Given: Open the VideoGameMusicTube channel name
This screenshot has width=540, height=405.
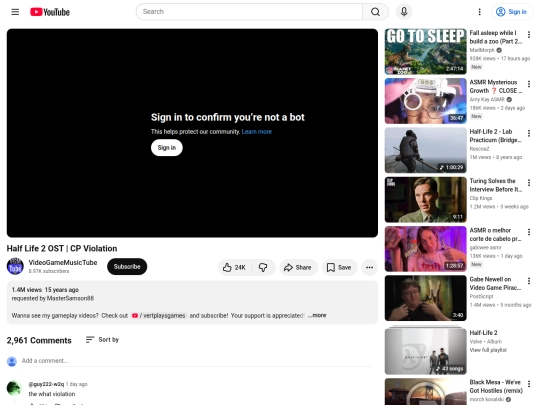Looking at the screenshot, I should [x=63, y=262].
